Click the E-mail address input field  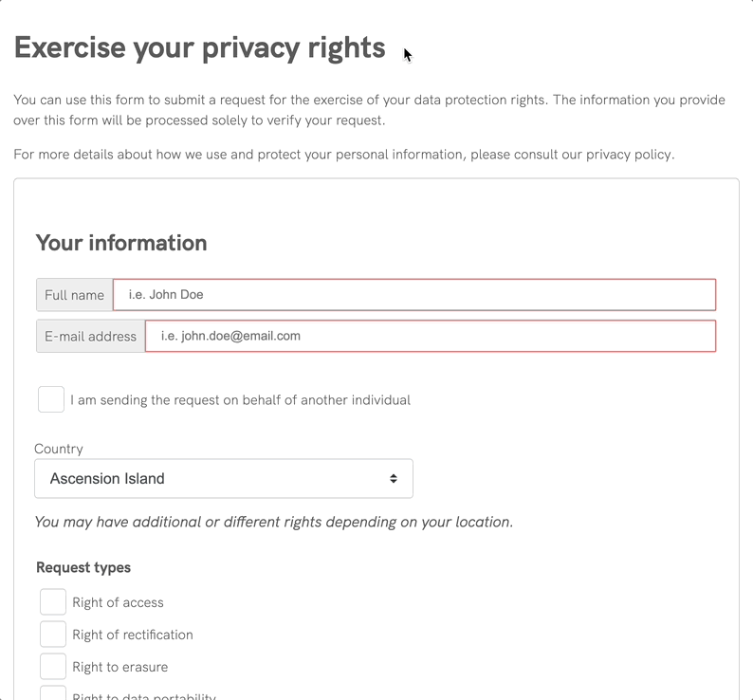pyautogui.click(x=430, y=337)
